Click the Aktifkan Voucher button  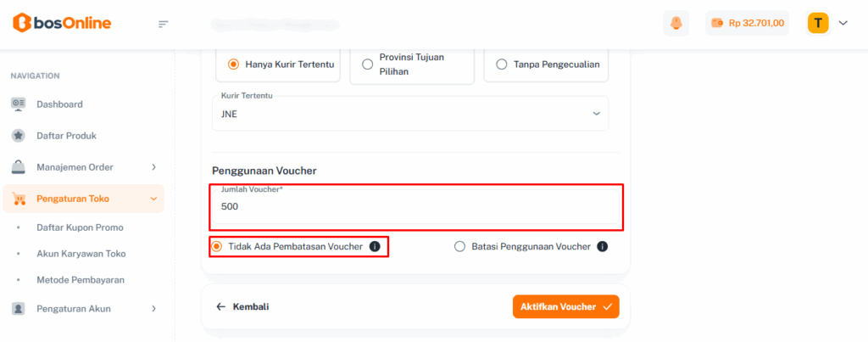click(x=565, y=306)
